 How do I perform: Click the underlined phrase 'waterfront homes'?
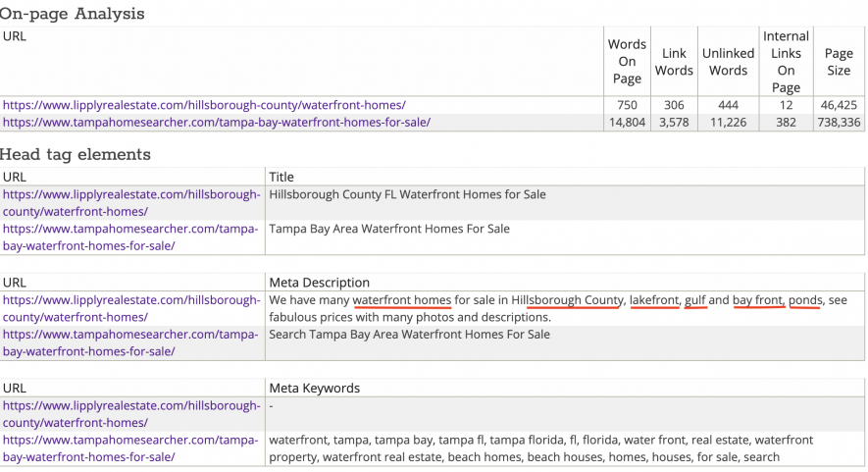click(x=402, y=300)
